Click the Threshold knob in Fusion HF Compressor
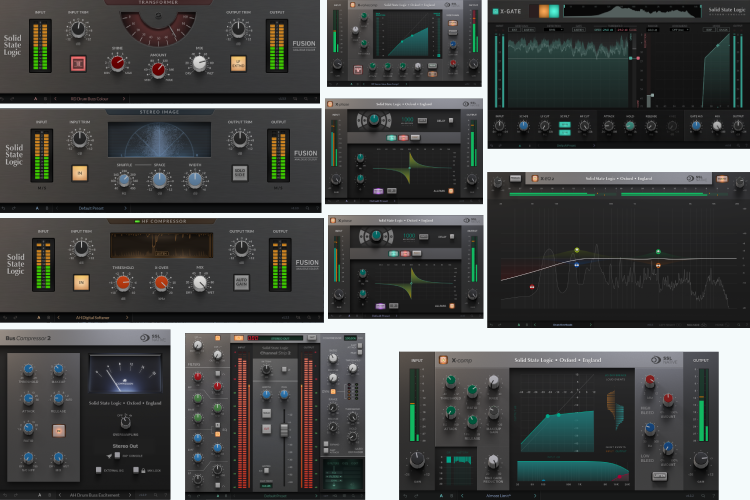Screen dimensions: 750x500 pos(123,283)
